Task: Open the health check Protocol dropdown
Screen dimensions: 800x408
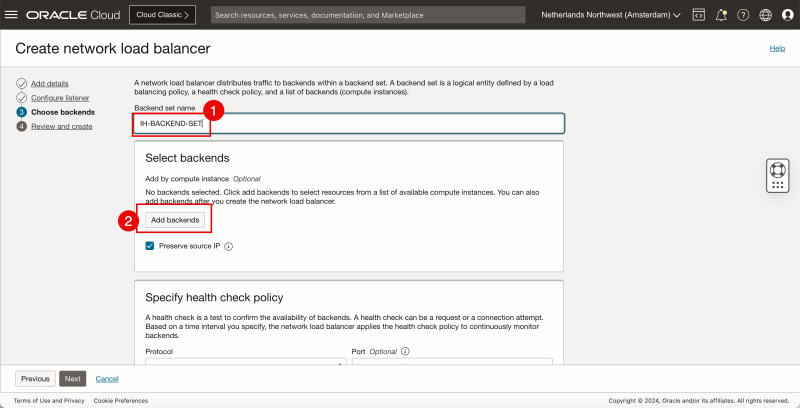Action: pos(245,364)
